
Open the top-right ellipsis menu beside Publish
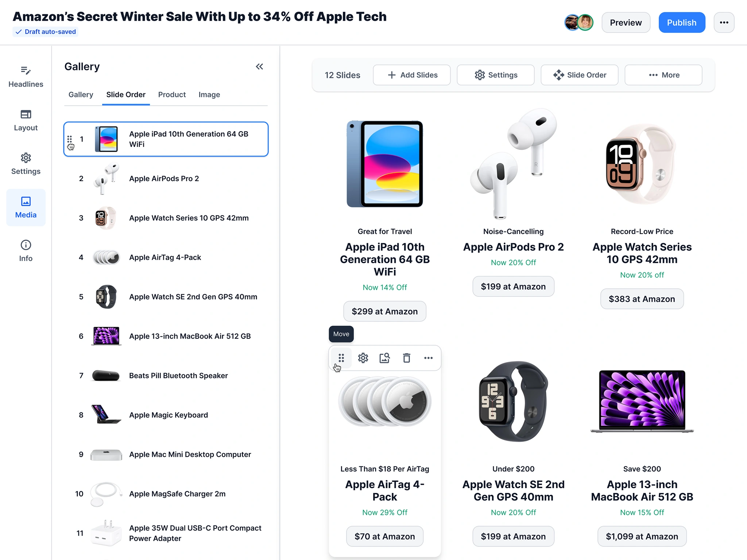[x=724, y=23]
